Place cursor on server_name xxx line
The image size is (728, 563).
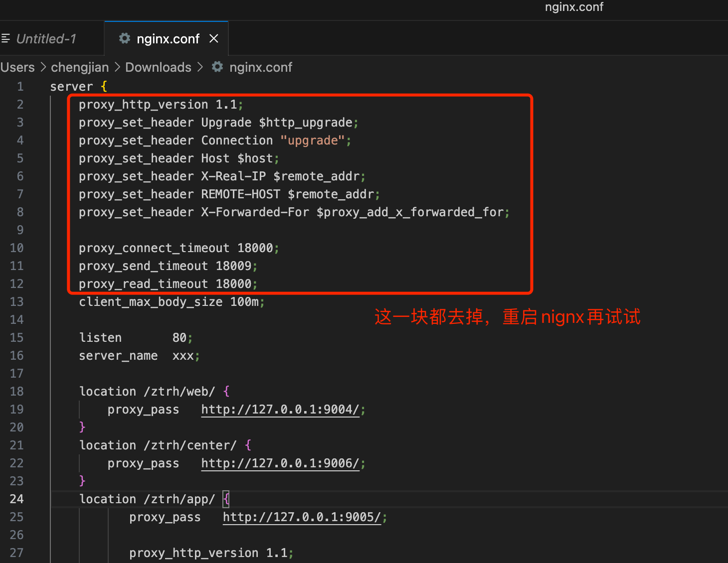(x=139, y=356)
